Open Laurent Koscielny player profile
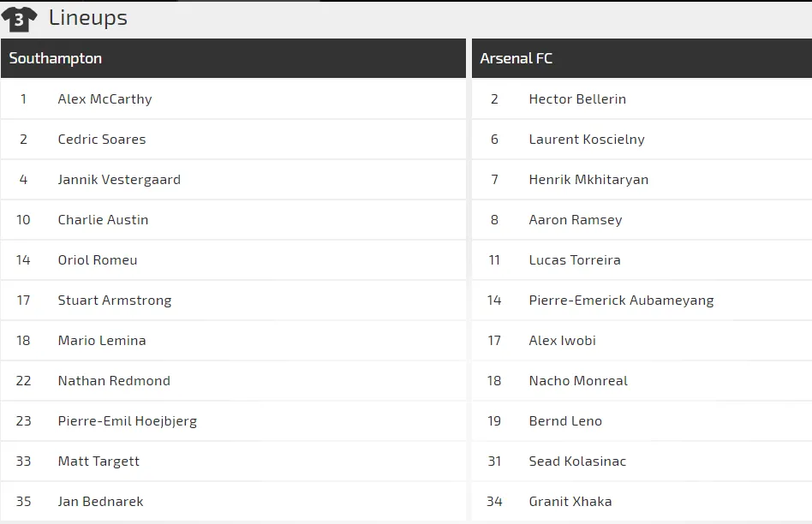The height and width of the screenshot is (524, 812). coord(587,140)
